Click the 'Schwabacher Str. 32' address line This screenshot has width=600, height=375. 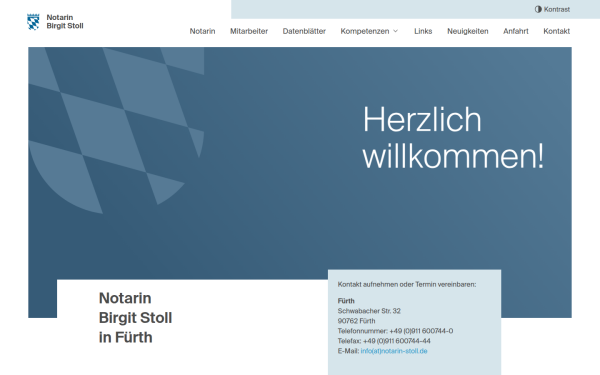click(369, 311)
